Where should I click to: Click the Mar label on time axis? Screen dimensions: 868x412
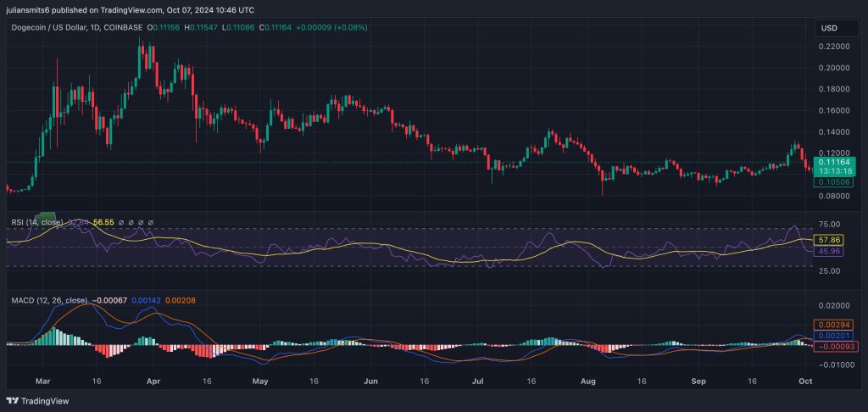tap(42, 381)
